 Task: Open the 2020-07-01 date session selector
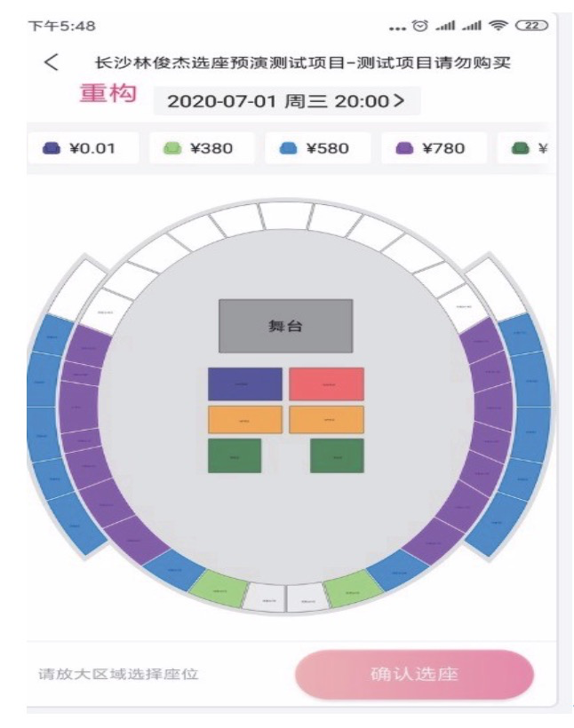coord(286,100)
